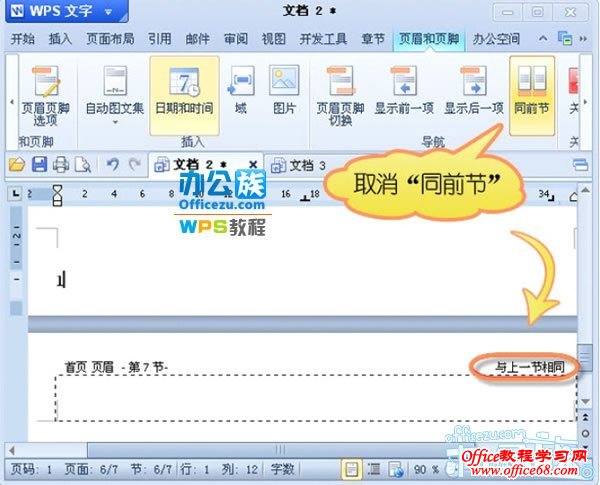Open the 章节 tab

373,39
